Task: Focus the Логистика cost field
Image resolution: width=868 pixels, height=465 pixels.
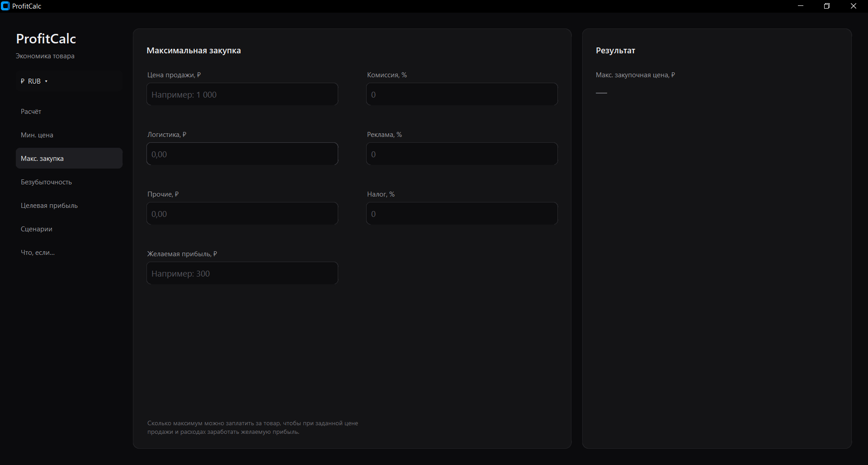Action: click(x=242, y=154)
